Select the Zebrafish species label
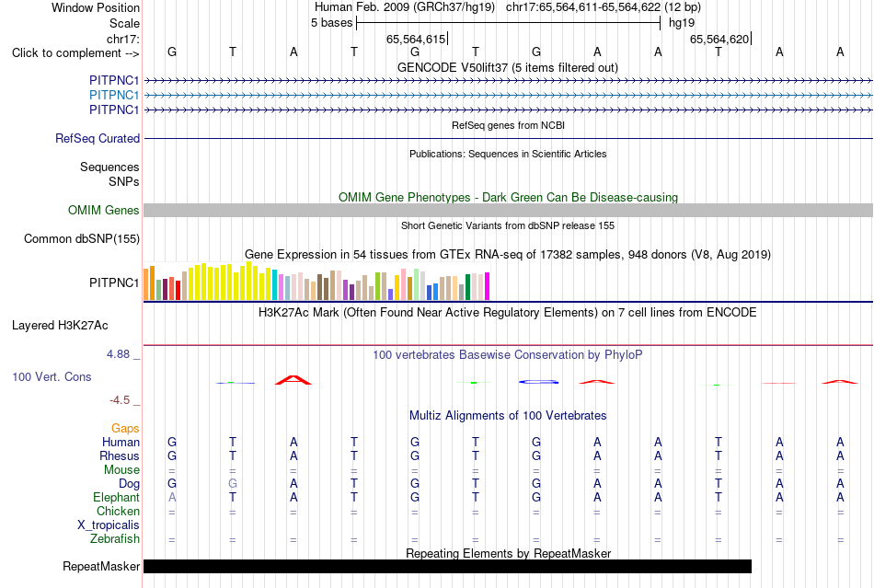 (115, 539)
